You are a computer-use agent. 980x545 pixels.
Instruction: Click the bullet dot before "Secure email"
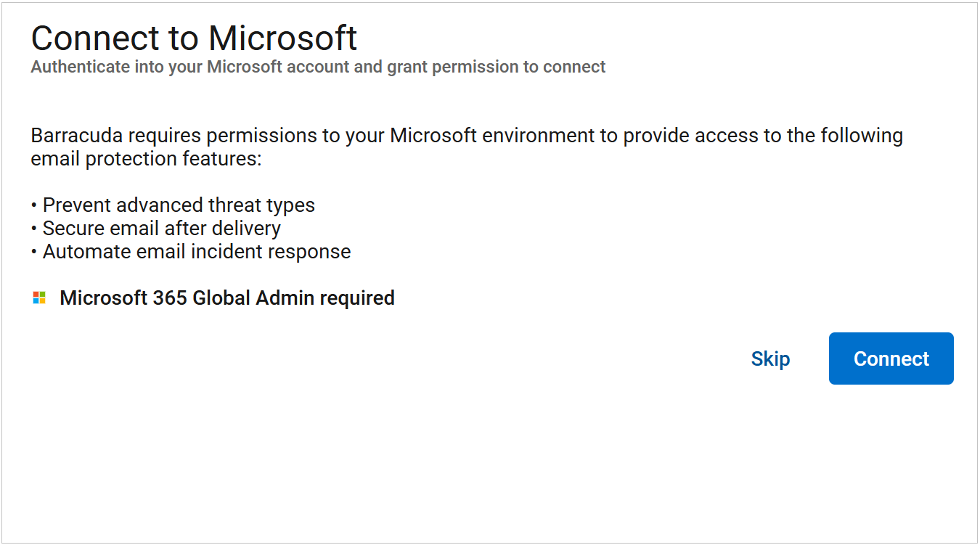point(34,229)
